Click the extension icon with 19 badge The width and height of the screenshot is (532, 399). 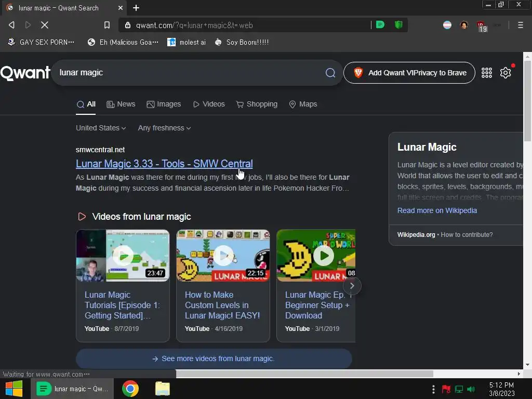[x=482, y=26]
